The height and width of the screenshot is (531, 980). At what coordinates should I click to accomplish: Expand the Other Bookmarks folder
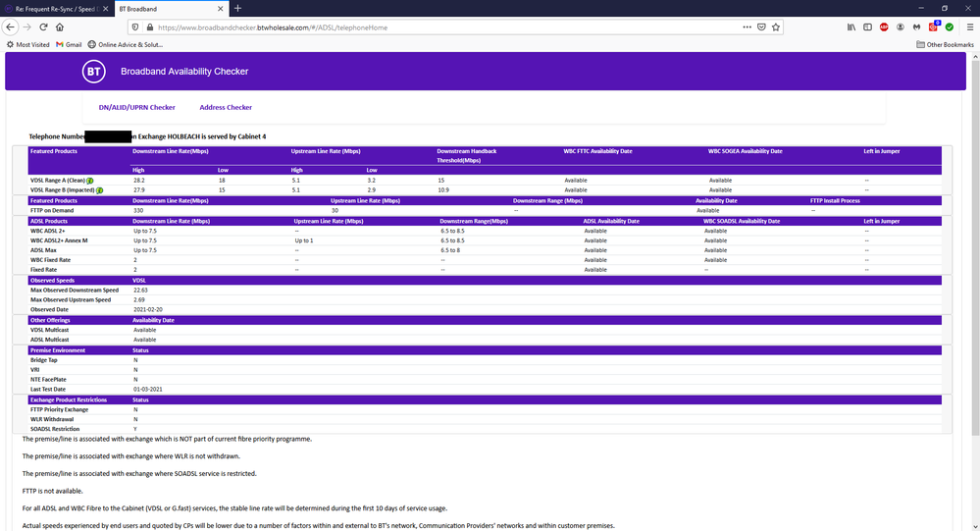(x=945, y=44)
